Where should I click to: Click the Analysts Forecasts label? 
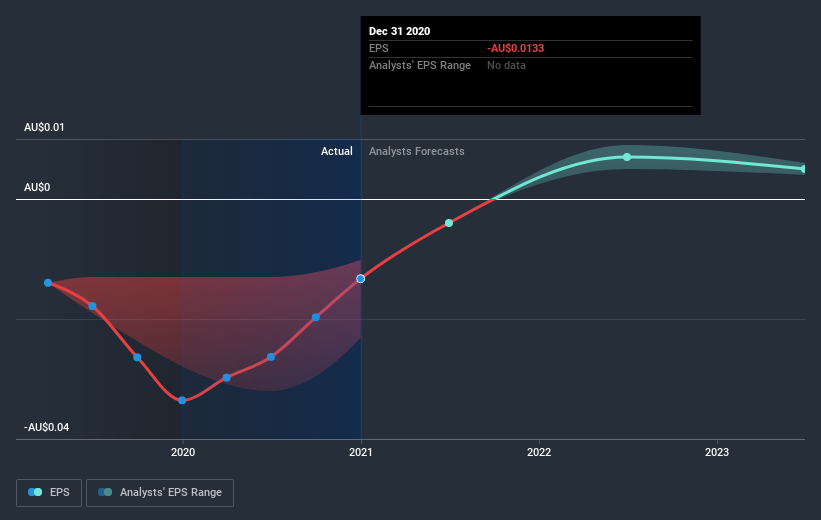[416, 151]
